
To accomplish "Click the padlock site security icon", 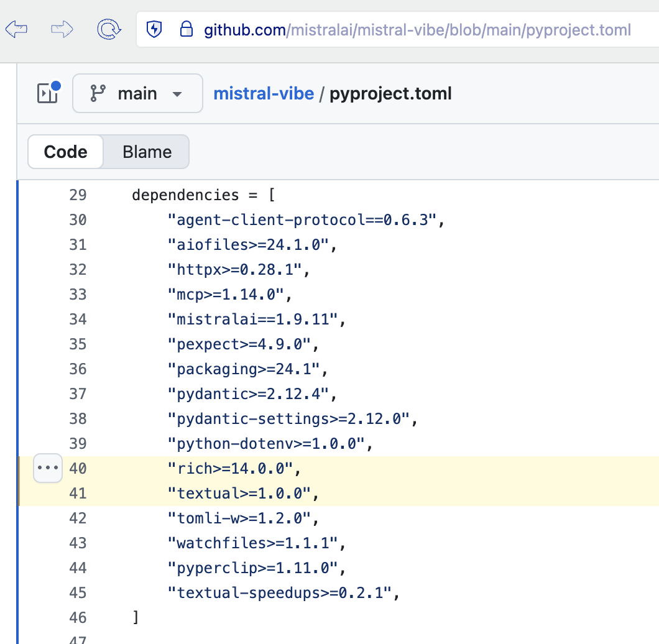I will click(x=185, y=29).
